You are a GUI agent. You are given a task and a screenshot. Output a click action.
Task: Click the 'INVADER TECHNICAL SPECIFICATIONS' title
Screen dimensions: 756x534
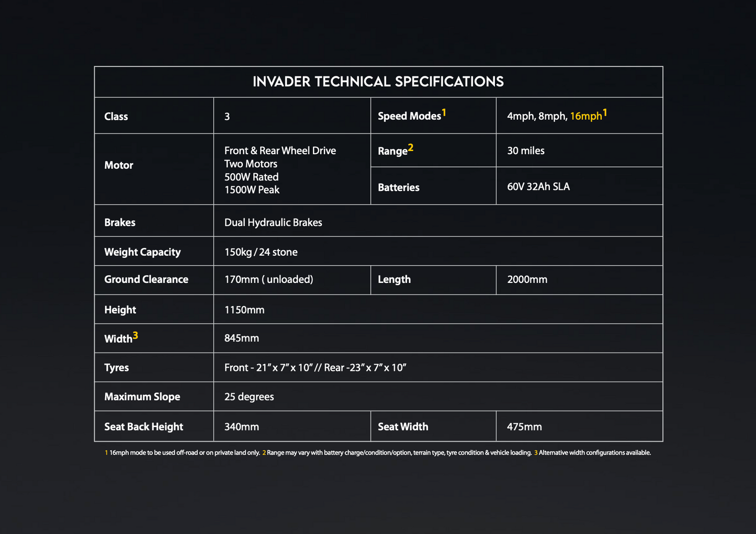(378, 82)
